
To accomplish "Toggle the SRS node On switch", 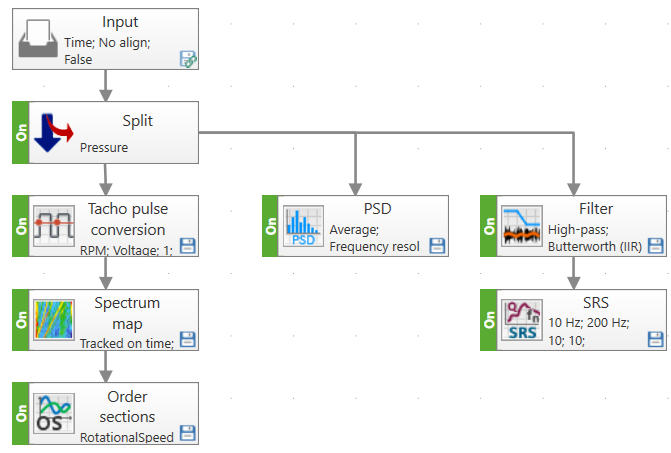I will click(x=489, y=320).
